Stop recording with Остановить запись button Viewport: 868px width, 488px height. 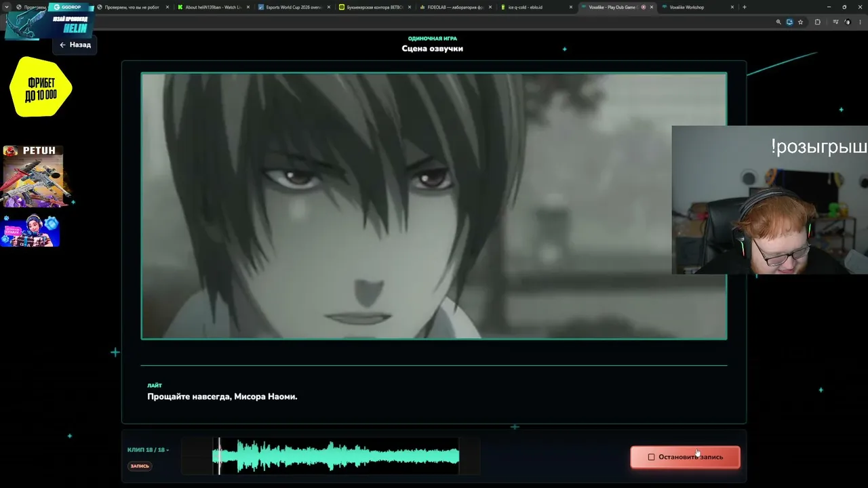pyautogui.click(x=685, y=457)
